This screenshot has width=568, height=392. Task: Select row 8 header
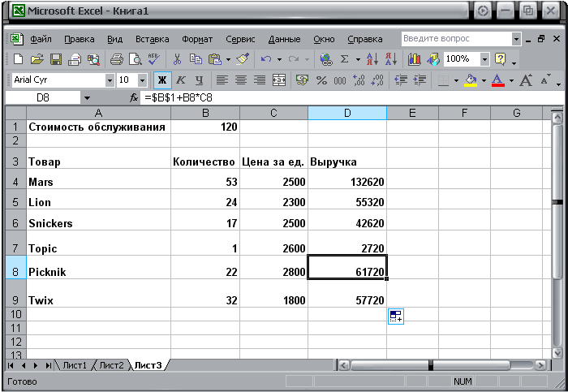[15, 267]
